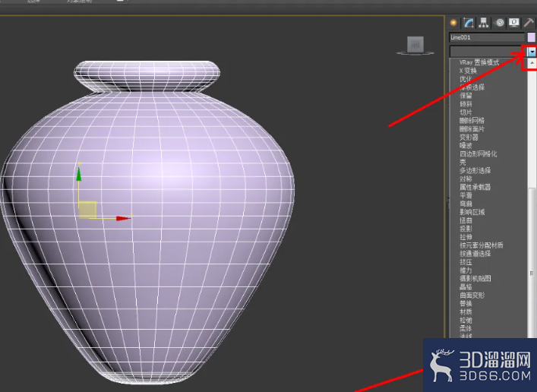537x392 pixels.
Task: Open the Utilities hammer icon
Action: click(529, 23)
